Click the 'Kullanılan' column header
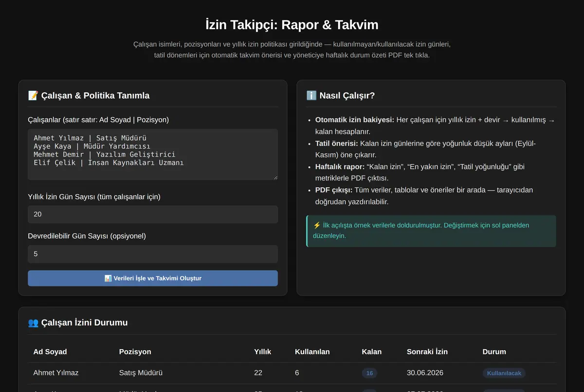The width and height of the screenshot is (584, 392). tap(312, 352)
